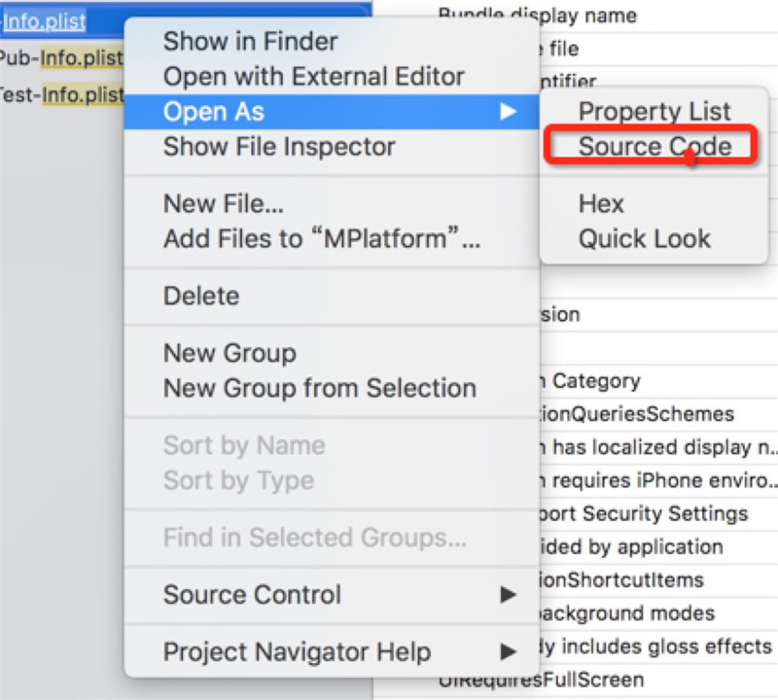Select the Pub-Info.plist file
The height and width of the screenshot is (700, 778).
click(60, 58)
